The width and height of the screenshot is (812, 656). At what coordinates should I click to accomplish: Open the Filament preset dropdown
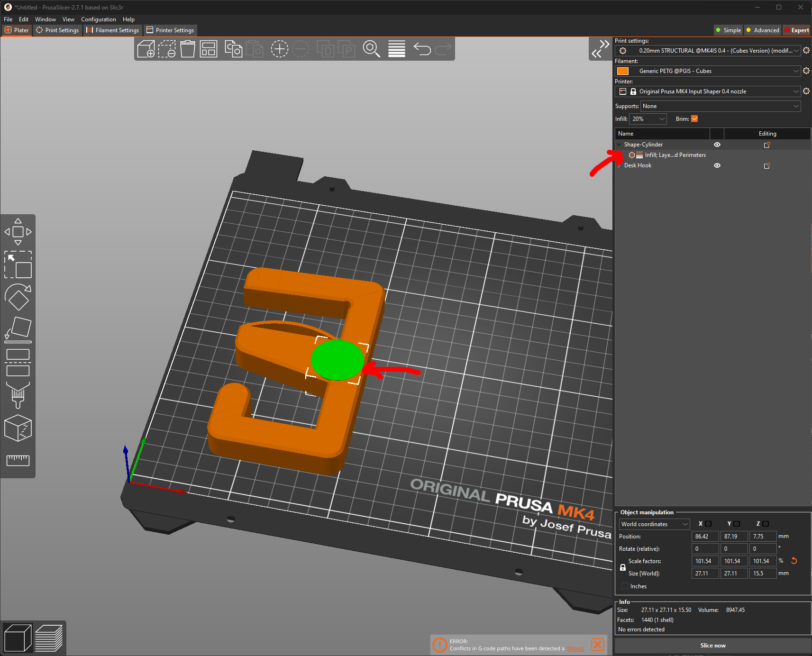pyautogui.click(x=708, y=71)
